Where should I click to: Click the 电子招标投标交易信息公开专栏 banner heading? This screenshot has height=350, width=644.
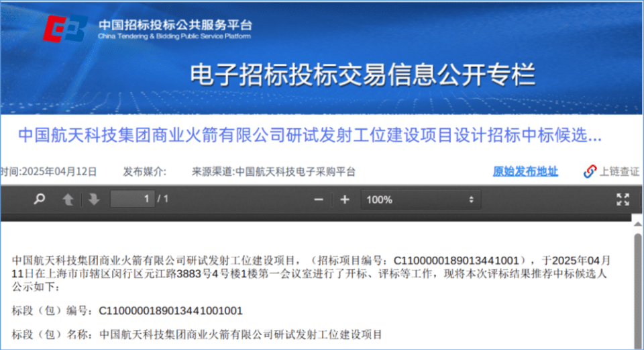(x=363, y=75)
